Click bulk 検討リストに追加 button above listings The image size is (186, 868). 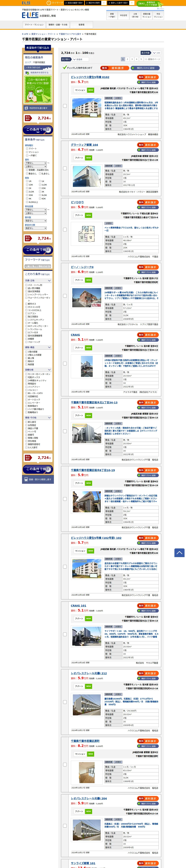click(x=145, y=68)
